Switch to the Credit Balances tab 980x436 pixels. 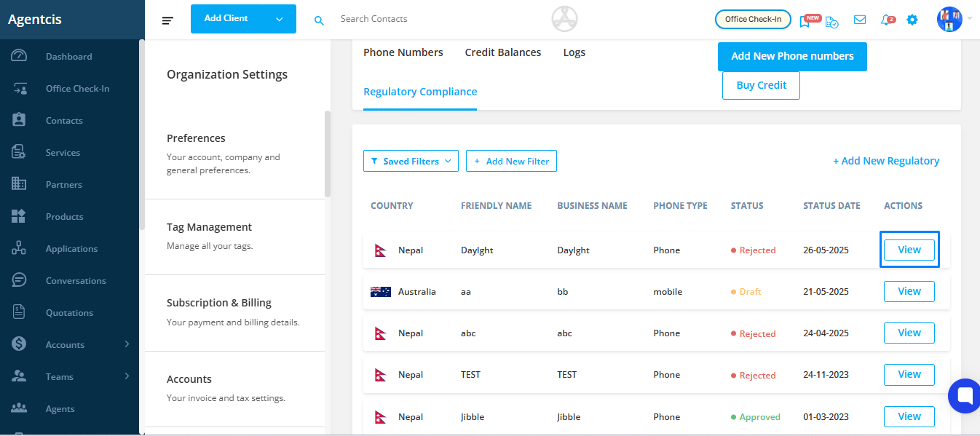coord(503,52)
